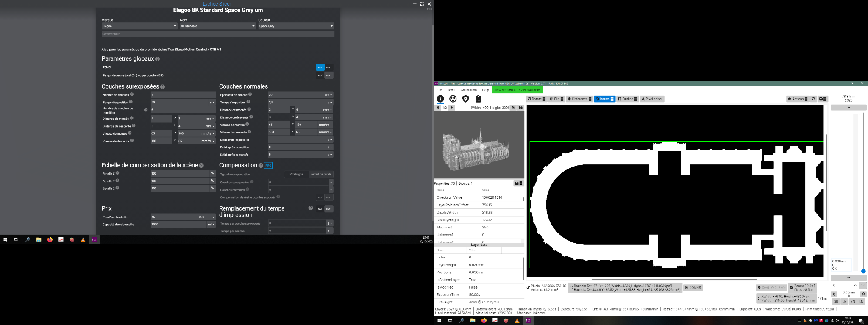Click help icon beside Couches surexposées heading
868x325 pixels.
click(162, 87)
